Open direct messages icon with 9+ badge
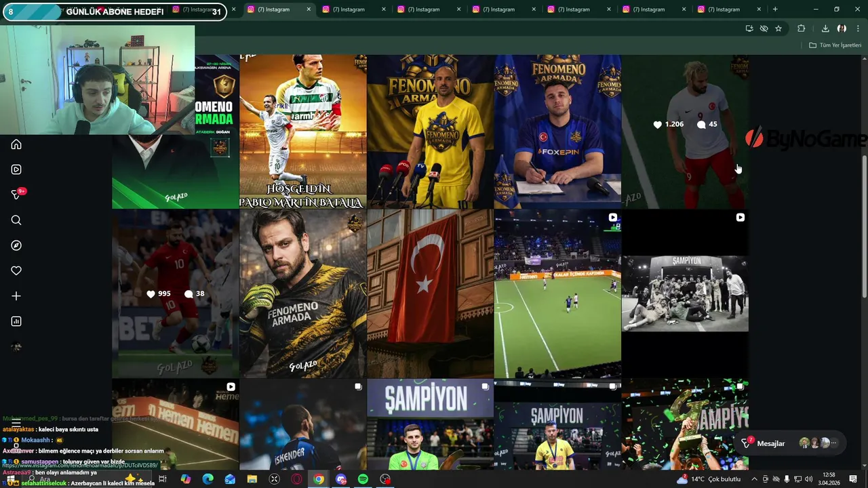Image resolution: width=868 pixels, height=488 pixels. [16, 195]
